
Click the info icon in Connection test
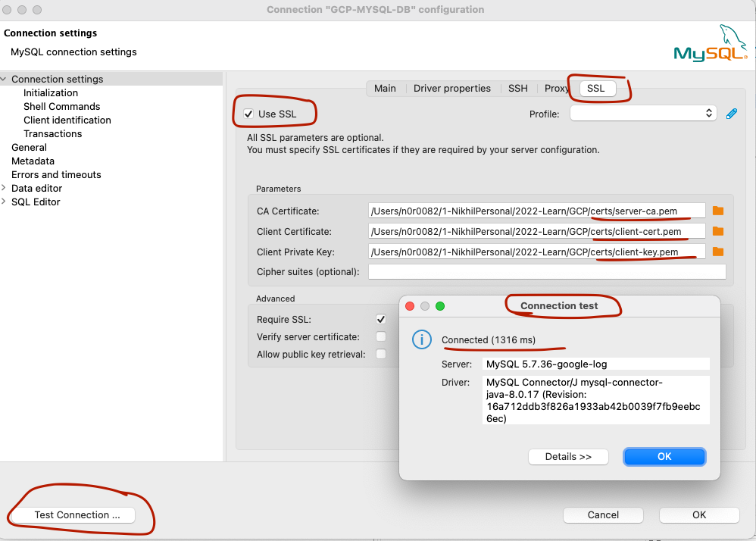[421, 339]
